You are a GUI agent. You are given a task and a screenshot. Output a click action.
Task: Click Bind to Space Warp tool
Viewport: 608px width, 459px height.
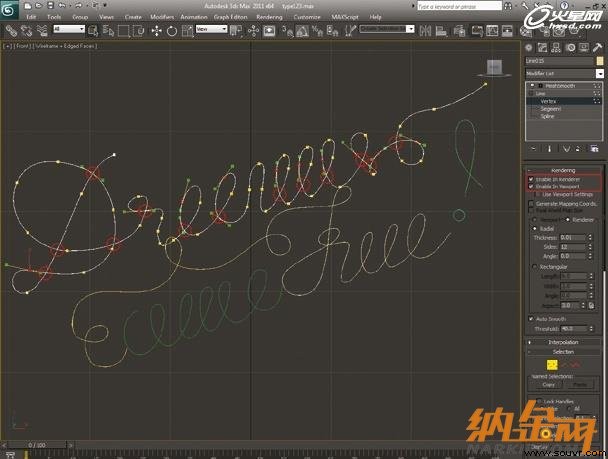41,31
